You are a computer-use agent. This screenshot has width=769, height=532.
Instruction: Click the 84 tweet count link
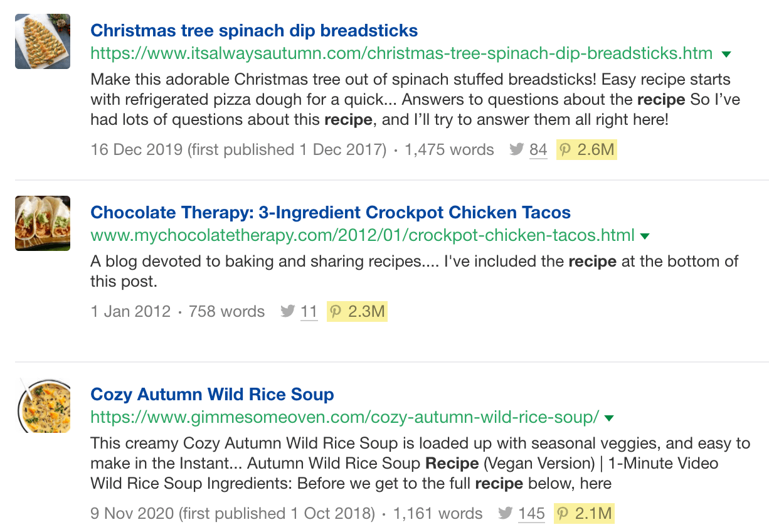pos(538,149)
